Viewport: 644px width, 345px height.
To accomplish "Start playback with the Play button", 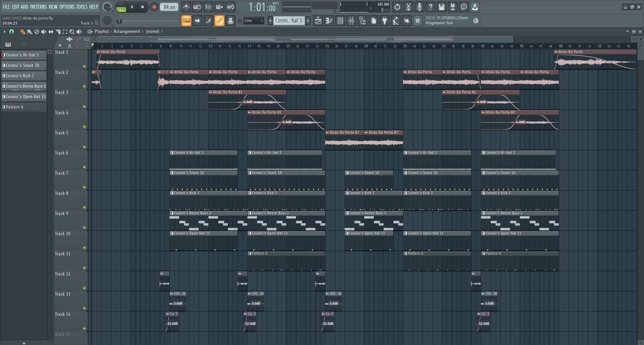I will point(132,7).
